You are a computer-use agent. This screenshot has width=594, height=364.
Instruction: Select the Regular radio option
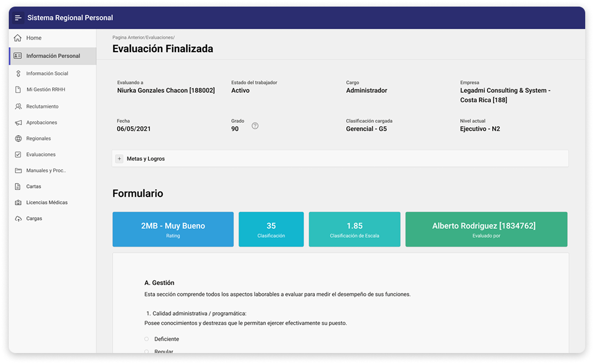coord(147,351)
